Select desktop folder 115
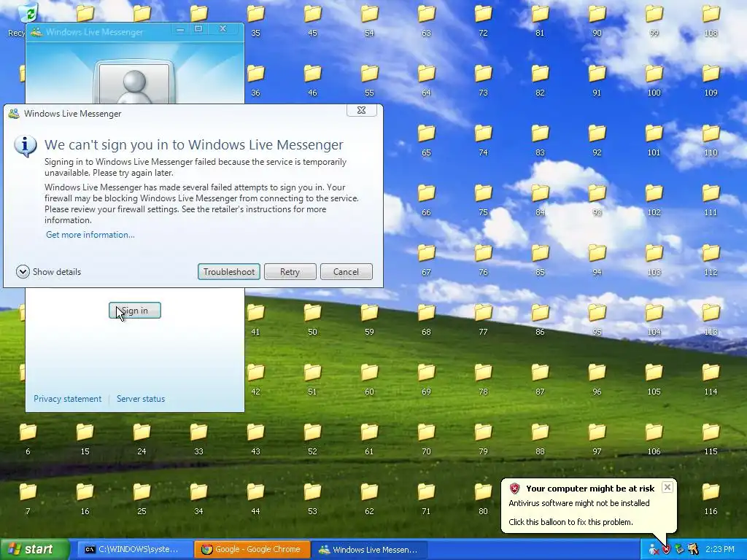747x560 pixels. point(711,439)
